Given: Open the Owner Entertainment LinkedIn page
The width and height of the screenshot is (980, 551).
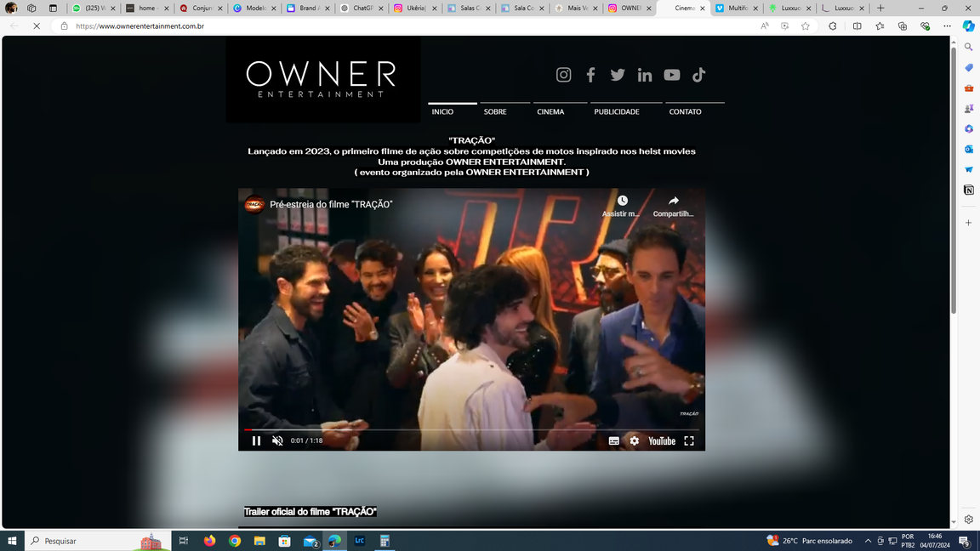Looking at the screenshot, I should pos(644,75).
